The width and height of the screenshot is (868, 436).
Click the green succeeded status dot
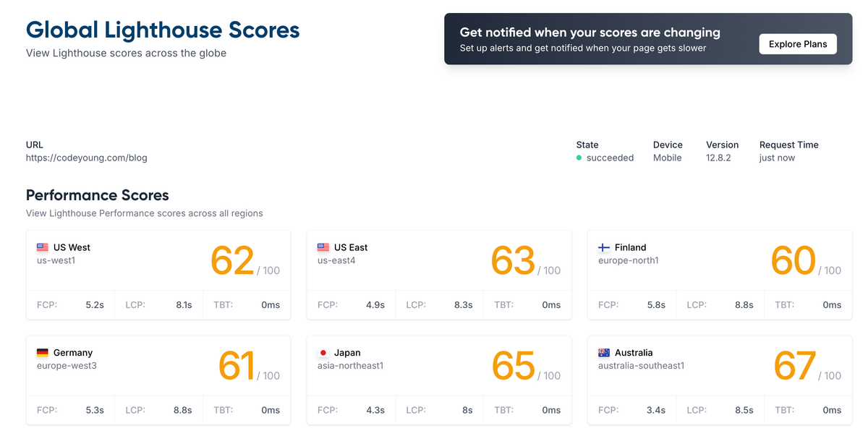(579, 158)
